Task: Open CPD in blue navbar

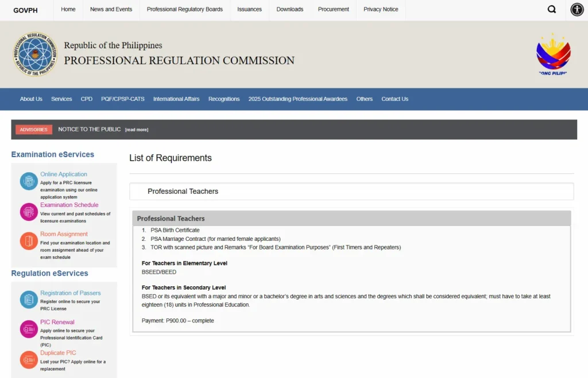Action: click(x=87, y=99)
